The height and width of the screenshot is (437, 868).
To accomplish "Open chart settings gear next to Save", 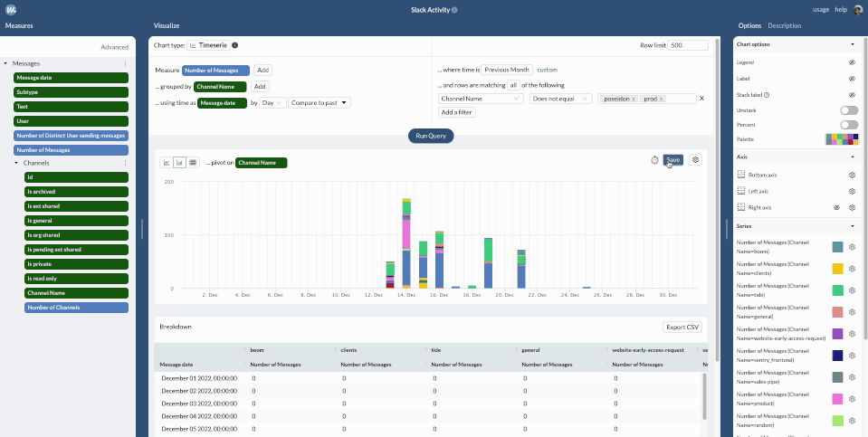I will click(x=696, y=160).
